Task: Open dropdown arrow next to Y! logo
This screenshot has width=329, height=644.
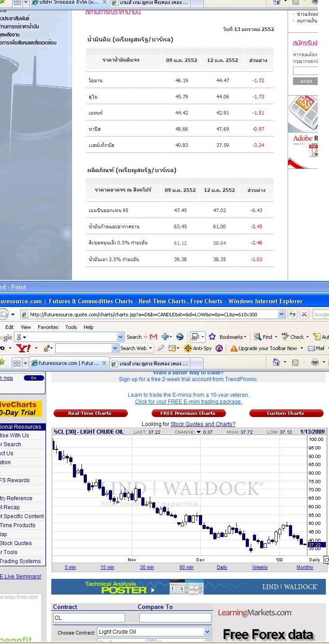Action: [36, 348]
